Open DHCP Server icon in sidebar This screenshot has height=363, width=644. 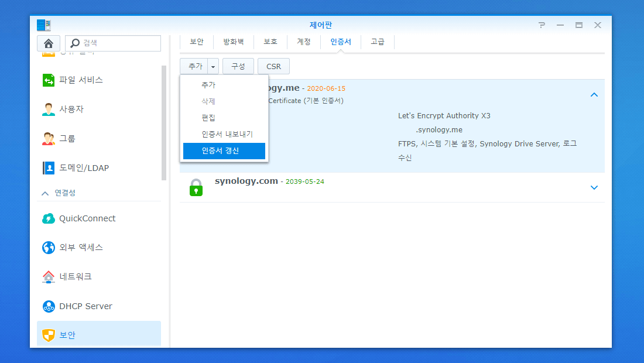coord(49,306)
